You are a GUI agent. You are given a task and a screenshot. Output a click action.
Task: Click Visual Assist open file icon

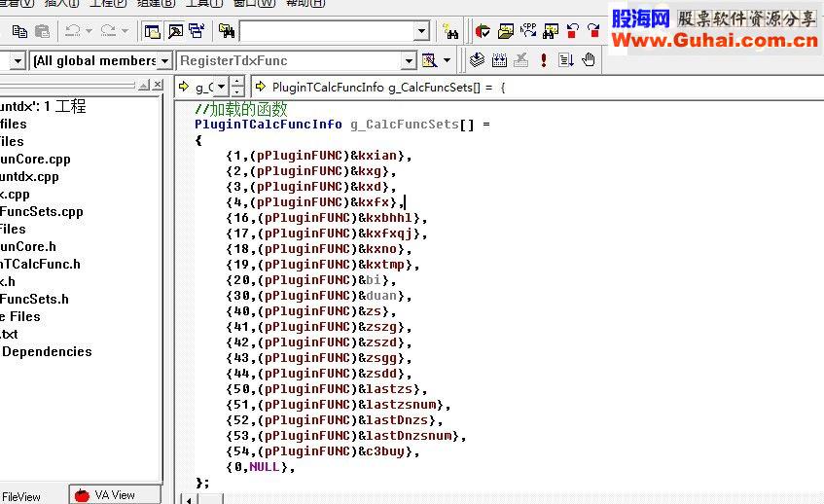[506, 31]
